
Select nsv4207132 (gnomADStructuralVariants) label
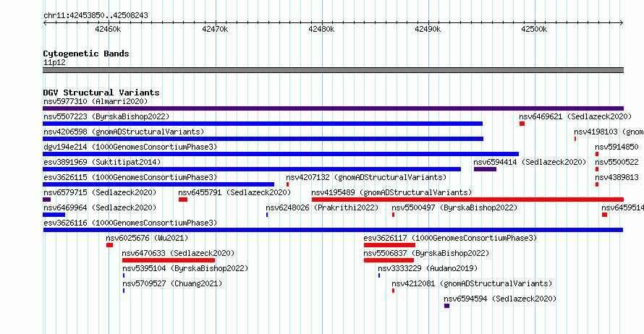coord(366,177)
